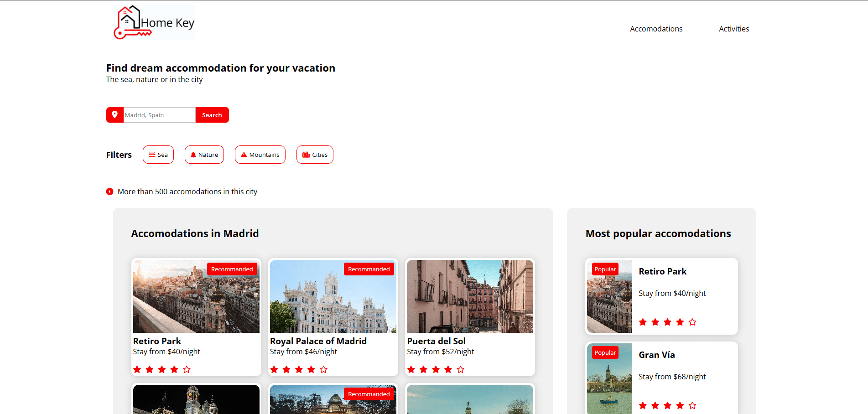
Task: Click fifth empty star under Puerta del Sol
Action: (460, 369)
